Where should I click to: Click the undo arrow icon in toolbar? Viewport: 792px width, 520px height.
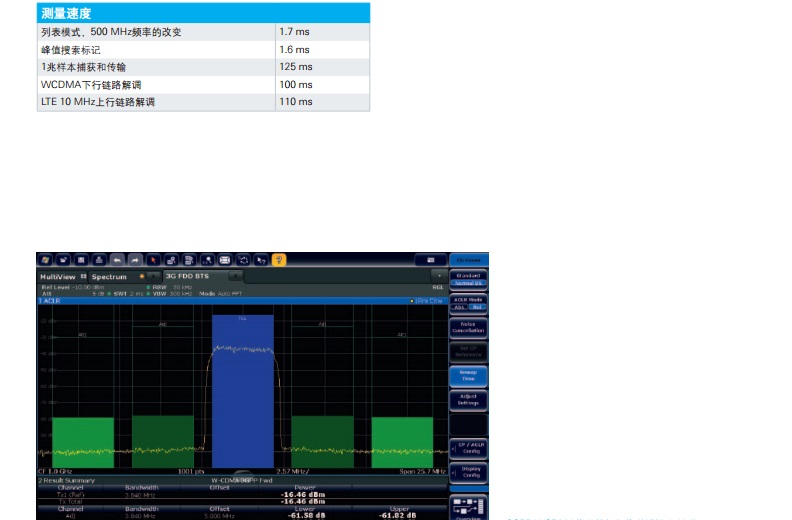coord(116,259)
